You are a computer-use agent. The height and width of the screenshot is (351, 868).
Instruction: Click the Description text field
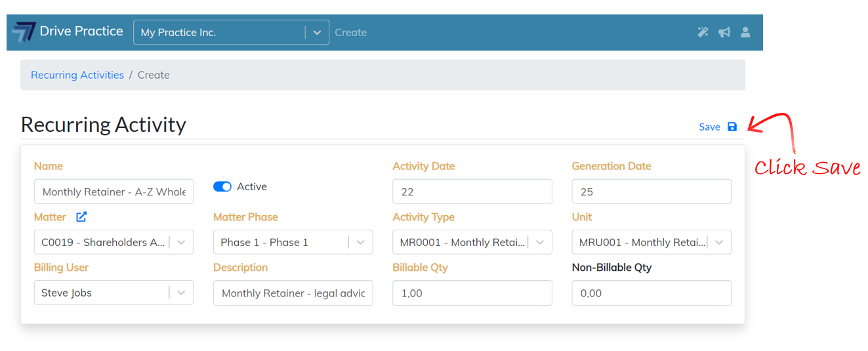293,293
